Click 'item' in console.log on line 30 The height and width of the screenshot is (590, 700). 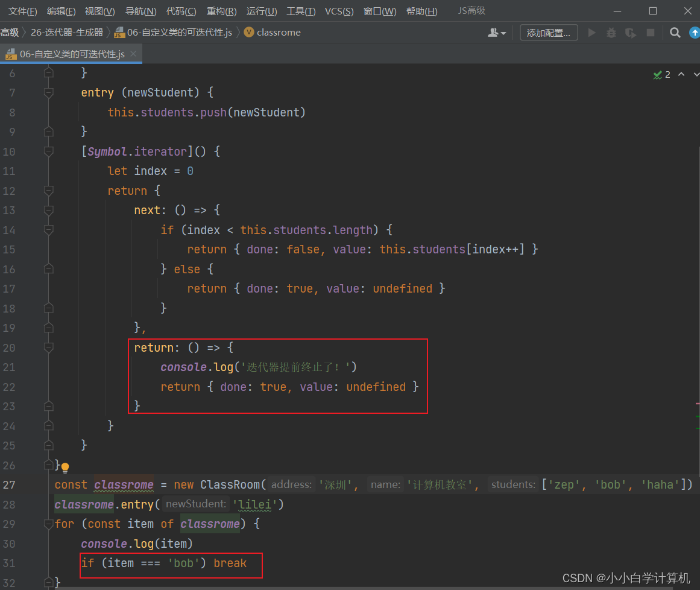coord(174,544)
